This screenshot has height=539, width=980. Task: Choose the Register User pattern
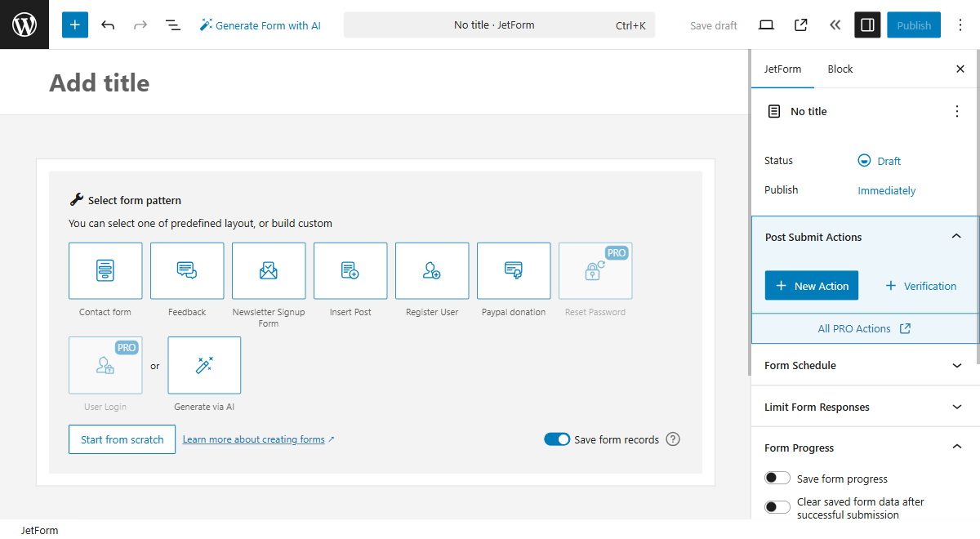click(432, 270)
